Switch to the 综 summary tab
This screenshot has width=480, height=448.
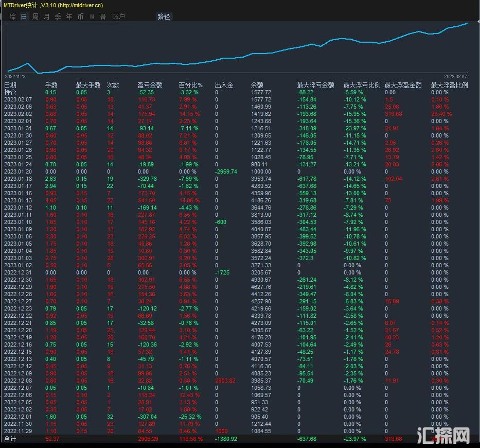click(x=12, y=16)
